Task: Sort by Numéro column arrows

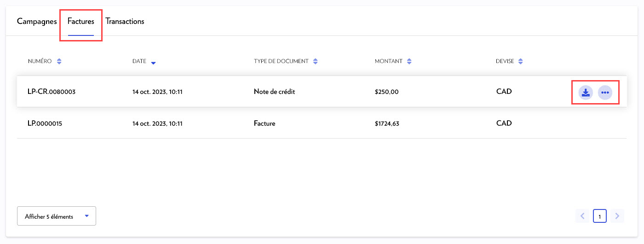Action: 59,61
